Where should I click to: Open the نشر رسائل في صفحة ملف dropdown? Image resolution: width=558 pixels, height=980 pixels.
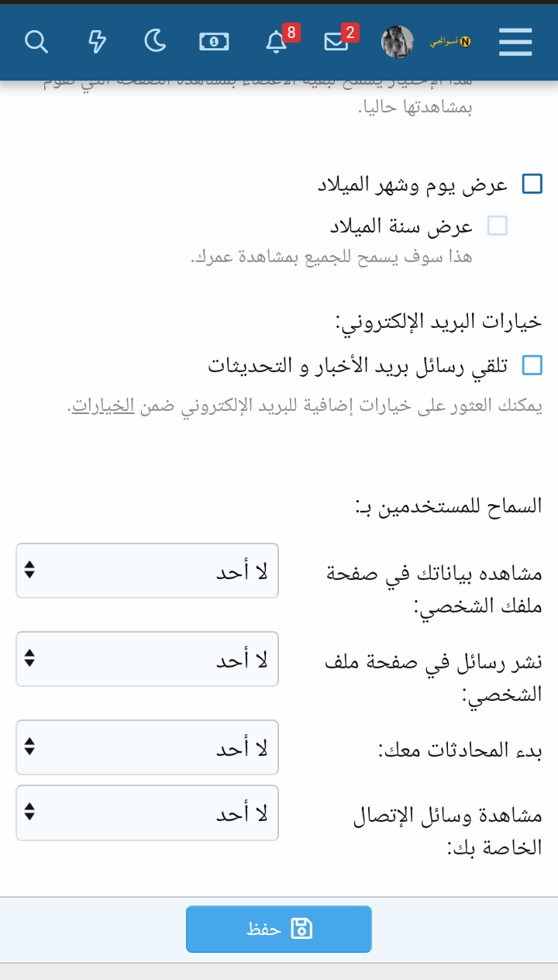click(147, 659)
